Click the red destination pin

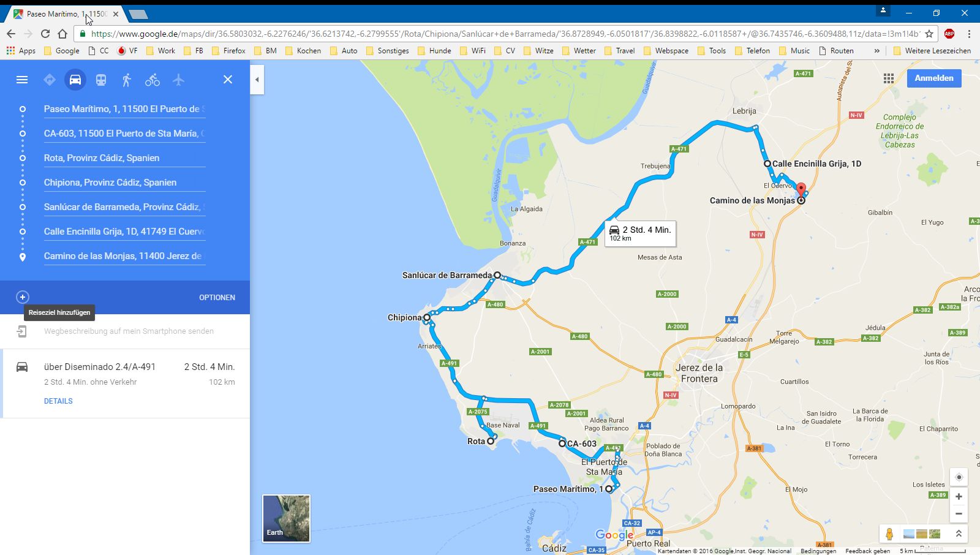pyautogui.click(x=801, y=189)
